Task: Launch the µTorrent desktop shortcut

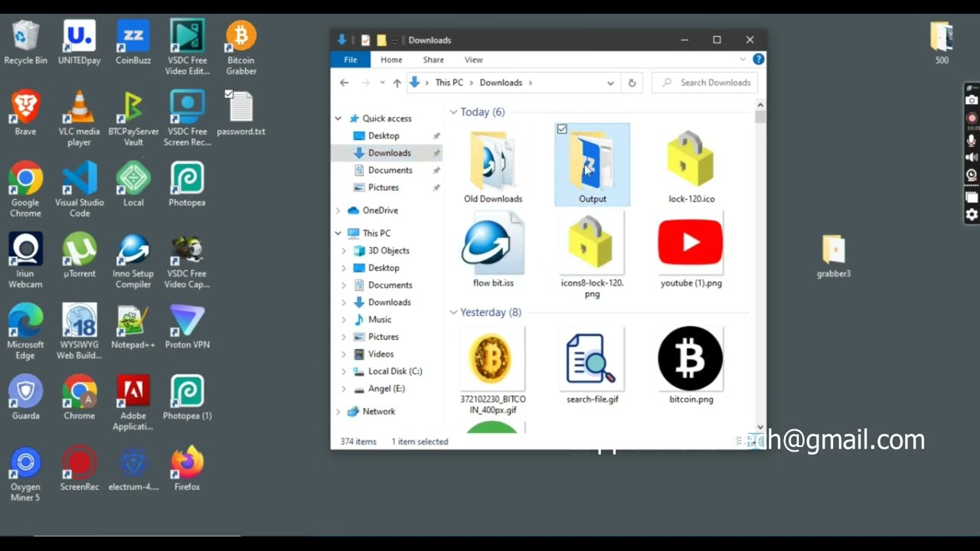Action: coord(80,255)
